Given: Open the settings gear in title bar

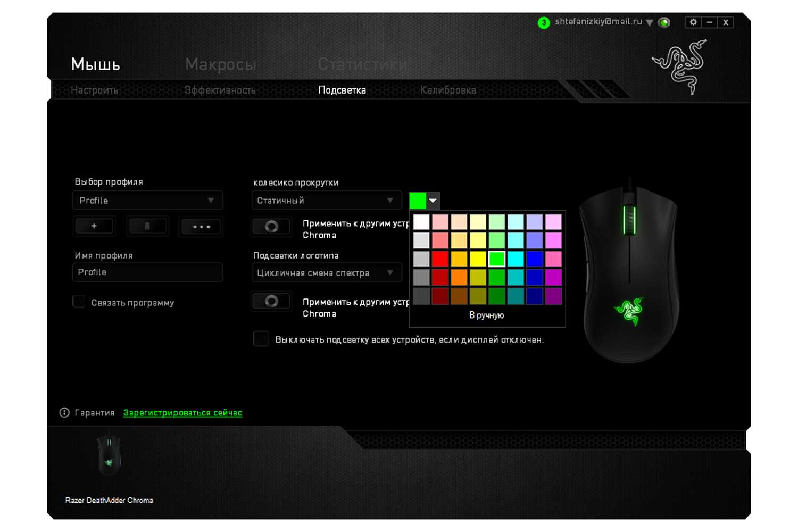Looking at the screenshot, I should [693, 22].
